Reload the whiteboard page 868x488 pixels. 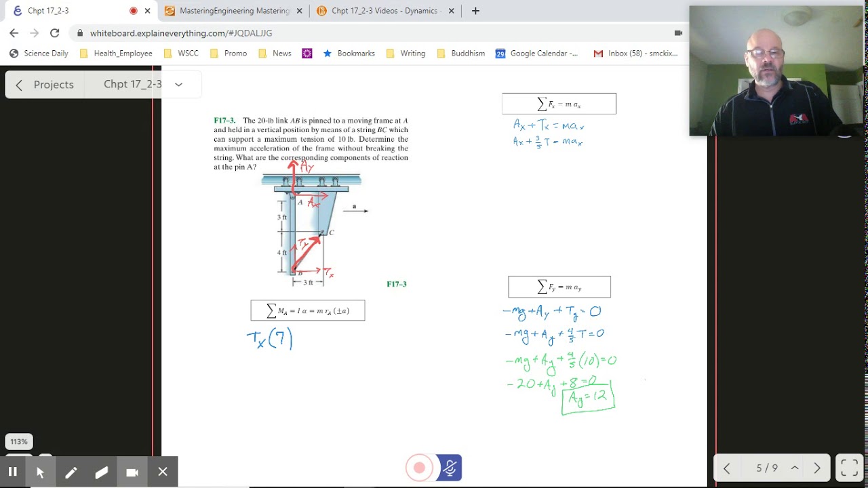55,33
